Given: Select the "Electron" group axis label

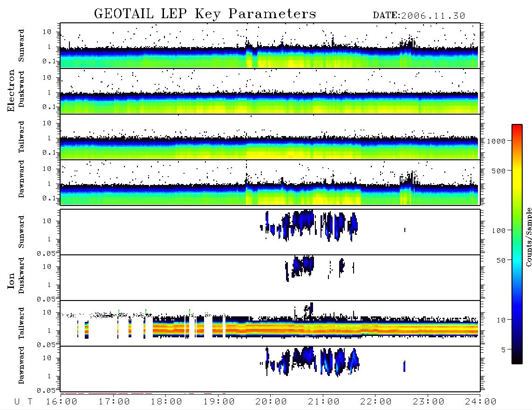Looking at the screenshot, I should click(x=11, y=91).
